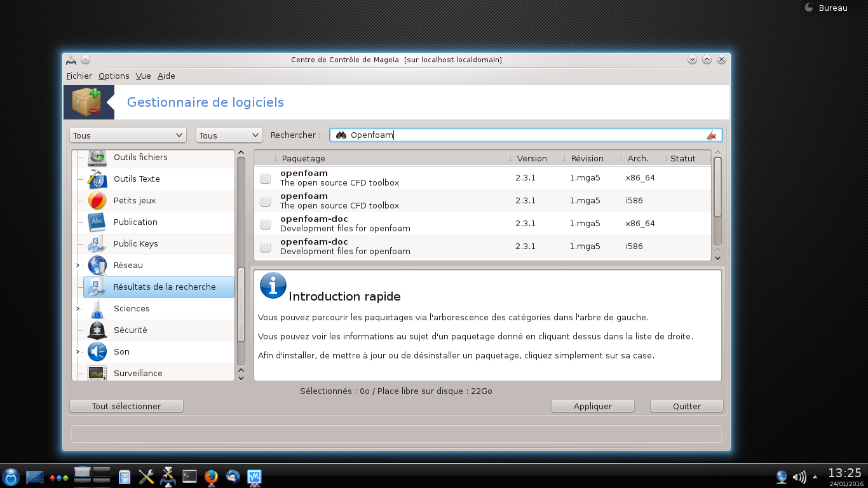This screenshot has height=488, width=868.
Task: Click the category tree scrollbar handle
Action: tap(241, 305)
